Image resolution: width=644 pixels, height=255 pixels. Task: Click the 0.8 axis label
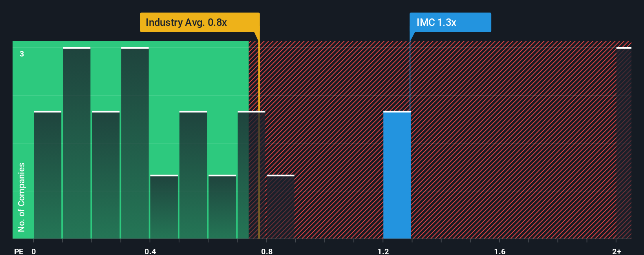pyautogui.click(x=267, y=251)
